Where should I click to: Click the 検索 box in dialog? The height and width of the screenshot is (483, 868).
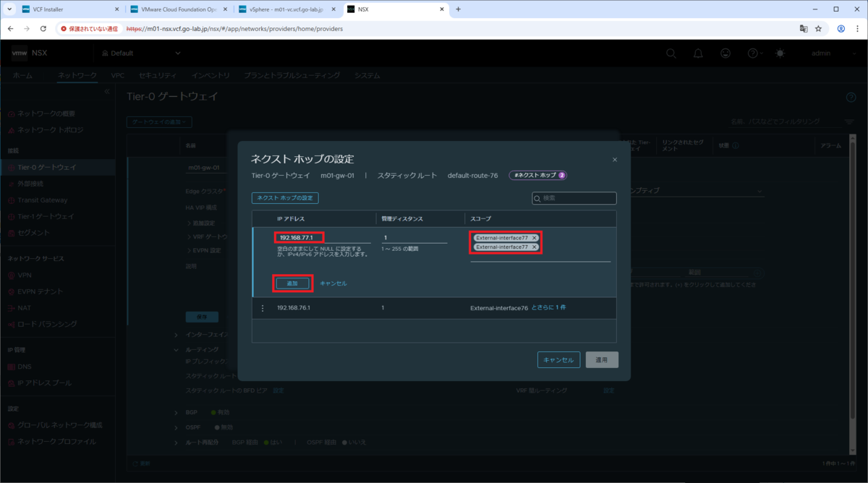[x=574, y=198]
